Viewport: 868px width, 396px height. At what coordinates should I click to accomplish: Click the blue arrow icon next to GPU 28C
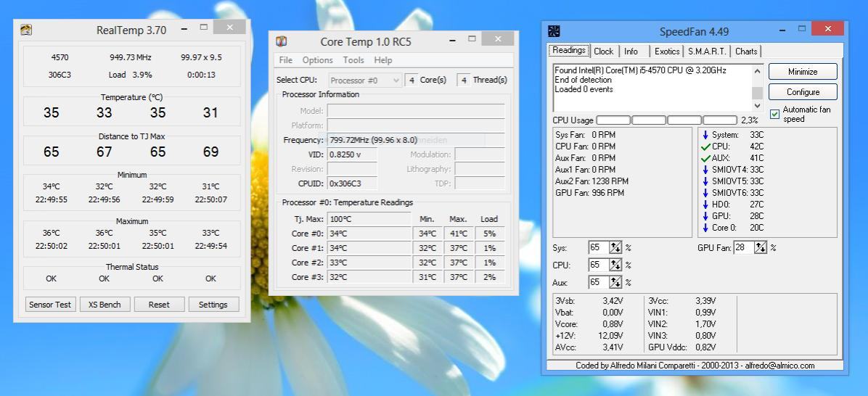point(705,216)
